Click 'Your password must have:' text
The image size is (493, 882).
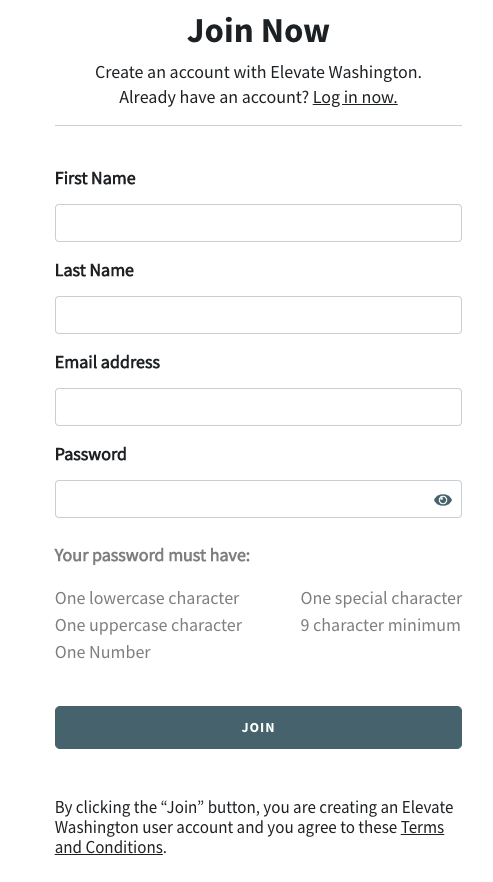[153, 556]
